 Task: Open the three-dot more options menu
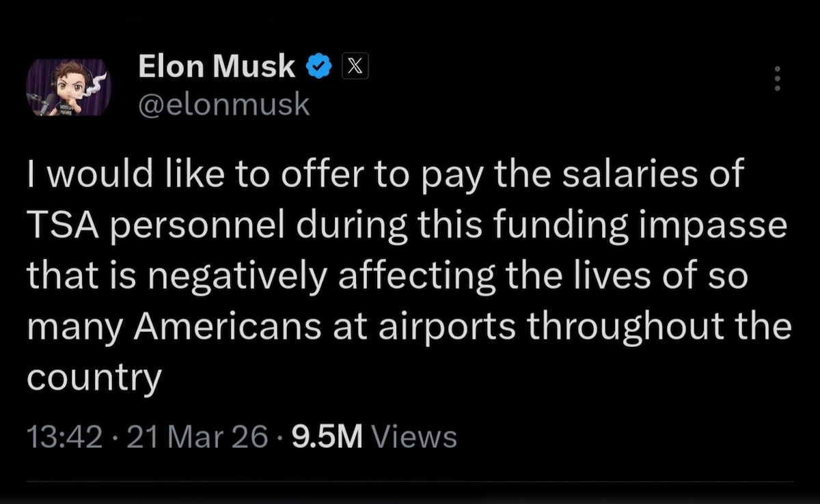point(776,81)
